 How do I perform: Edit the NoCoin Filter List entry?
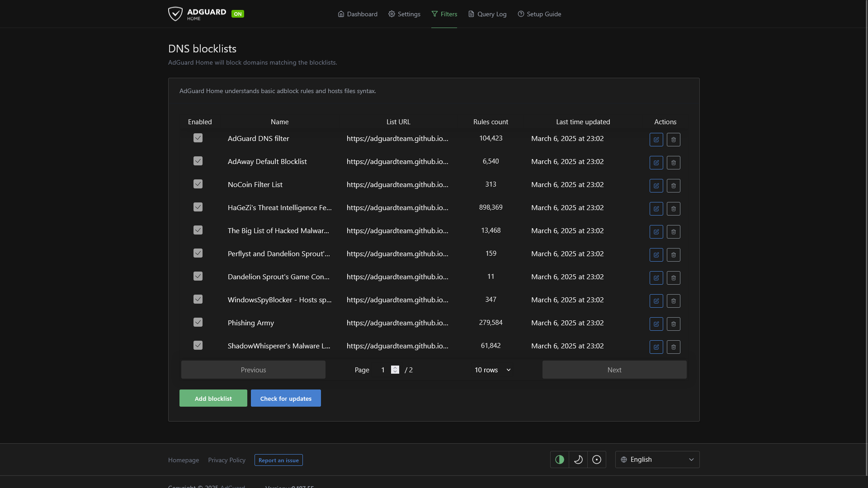click(656, 186)
